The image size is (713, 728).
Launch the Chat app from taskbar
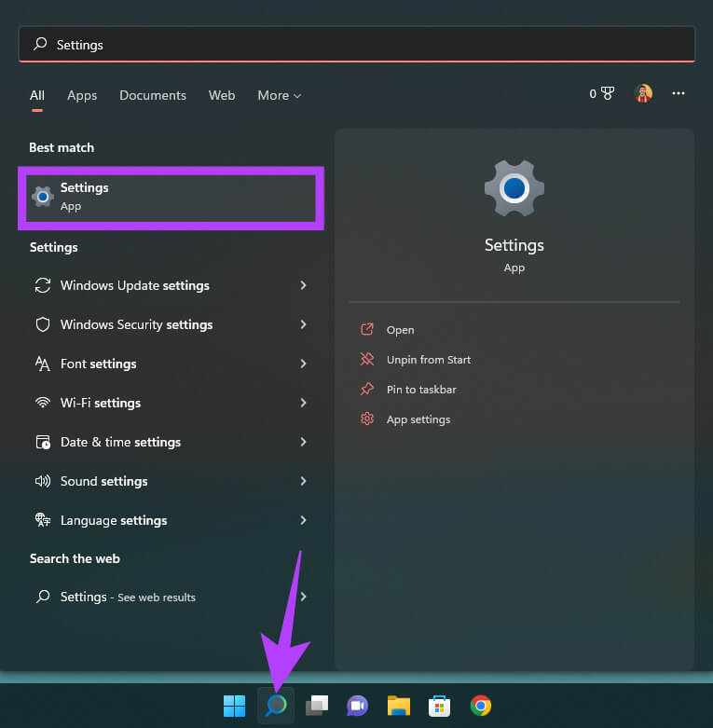coord(357,706)
